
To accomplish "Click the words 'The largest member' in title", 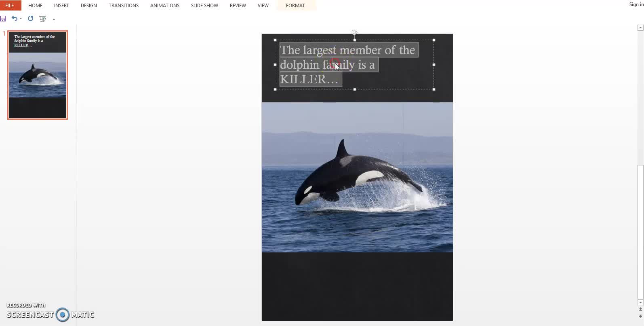I will 330,50.
